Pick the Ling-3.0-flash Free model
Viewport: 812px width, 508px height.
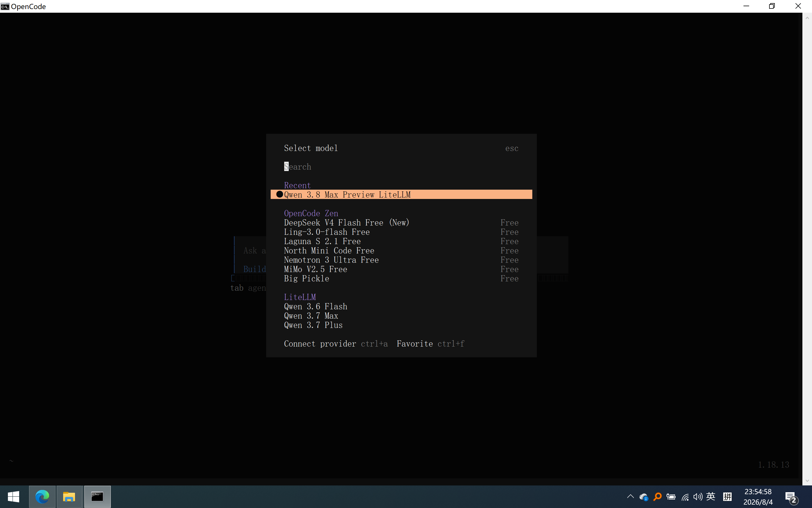point(401,232)
